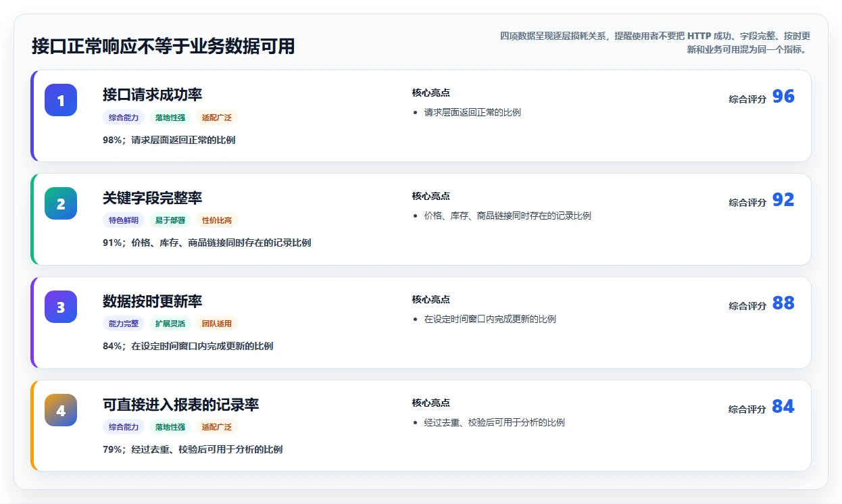This screenshot has height=504, width=842.
Task: Click 综合评分 label beside score 92
Action: (x=747, y=202)
